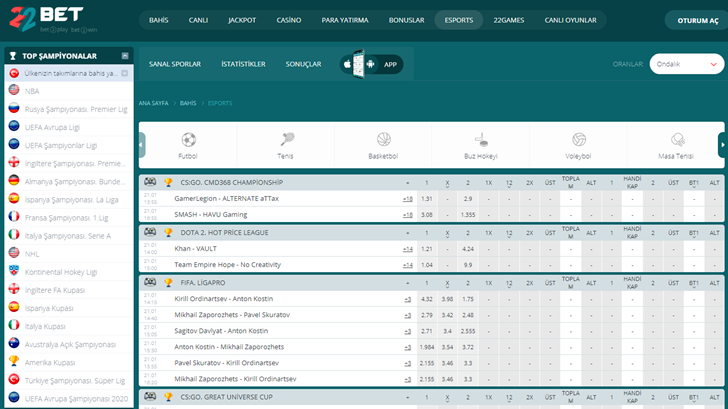Open the JACKPOT menu tab
The height and width of the screenshot is (409, 728).
point(242,20)
